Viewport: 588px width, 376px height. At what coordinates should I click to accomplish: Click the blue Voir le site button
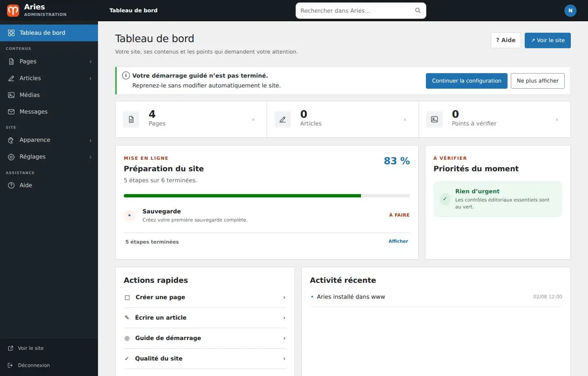pos(548,40)
